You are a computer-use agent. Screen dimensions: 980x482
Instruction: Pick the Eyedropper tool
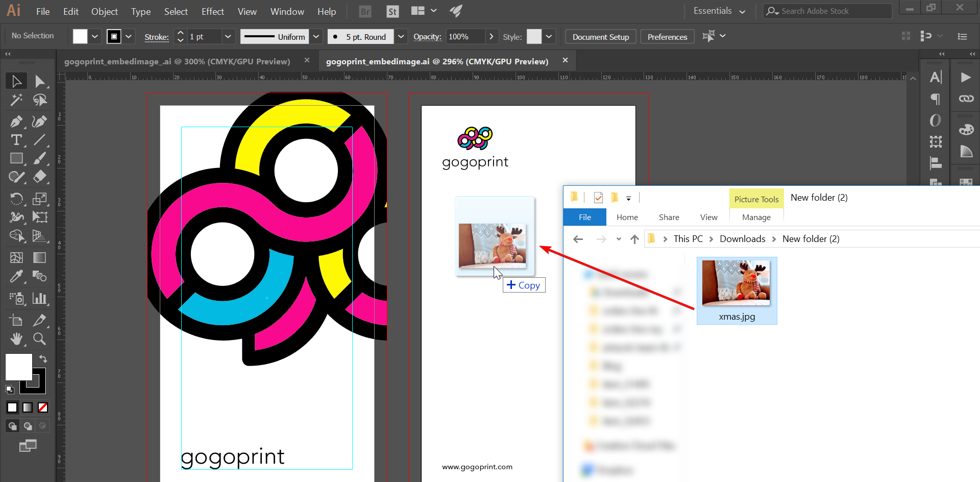(x=16, y=276)
